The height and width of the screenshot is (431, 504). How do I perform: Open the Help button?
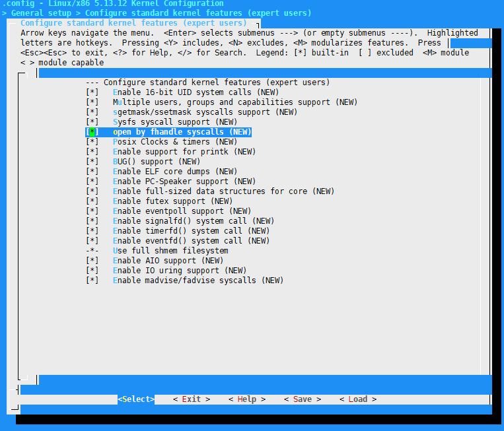coord(247,399)
